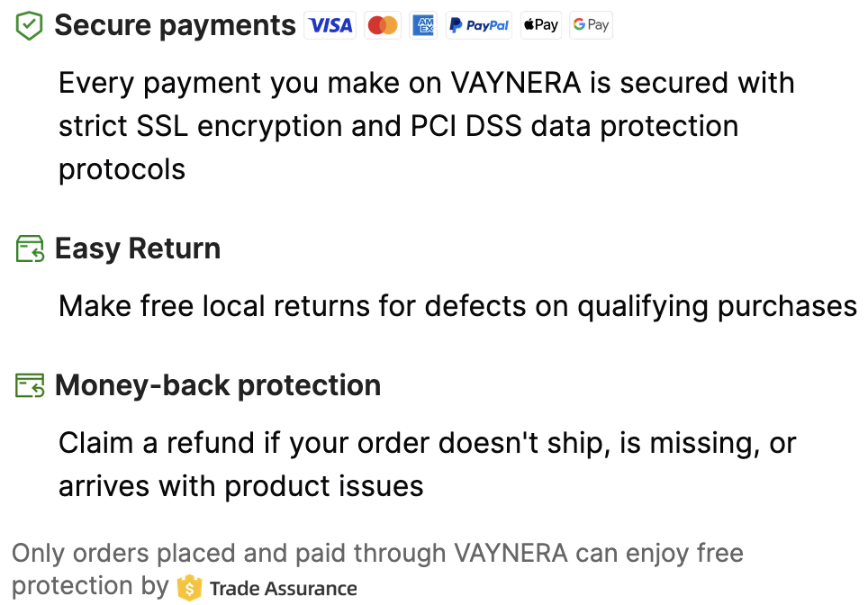Click the Apple Pay badge
This screenshot has height=605, width=868.
point(541,25)
